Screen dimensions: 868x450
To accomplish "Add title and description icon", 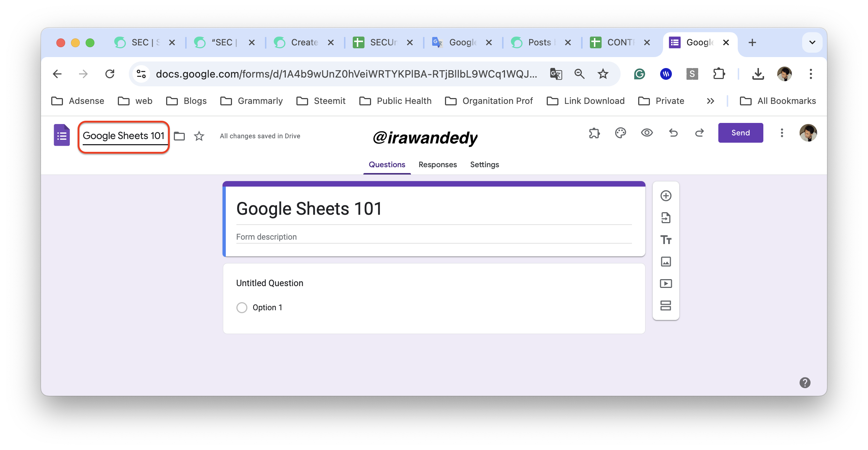I will pos(666,240).
